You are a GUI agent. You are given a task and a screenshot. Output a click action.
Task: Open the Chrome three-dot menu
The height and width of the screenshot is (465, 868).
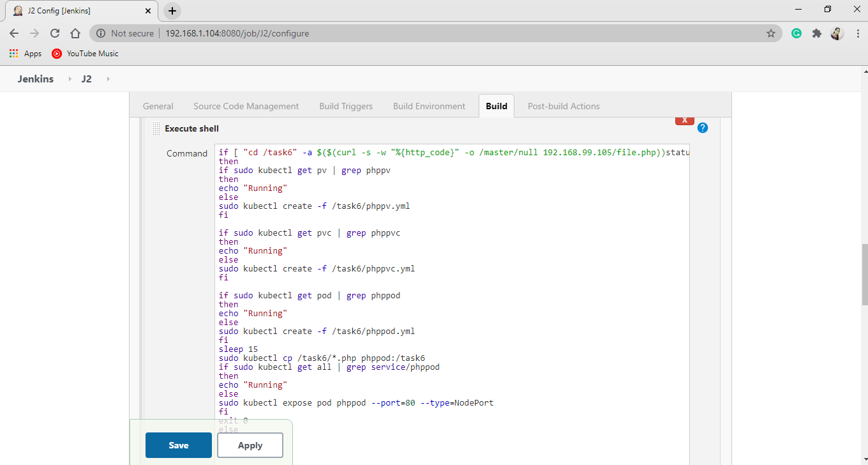(857, 33)
